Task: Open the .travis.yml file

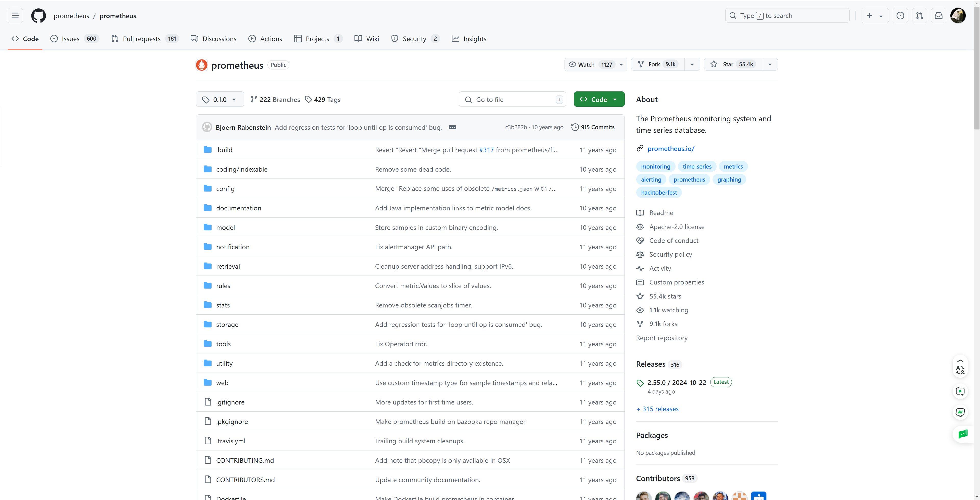Action: coord(230,441)
